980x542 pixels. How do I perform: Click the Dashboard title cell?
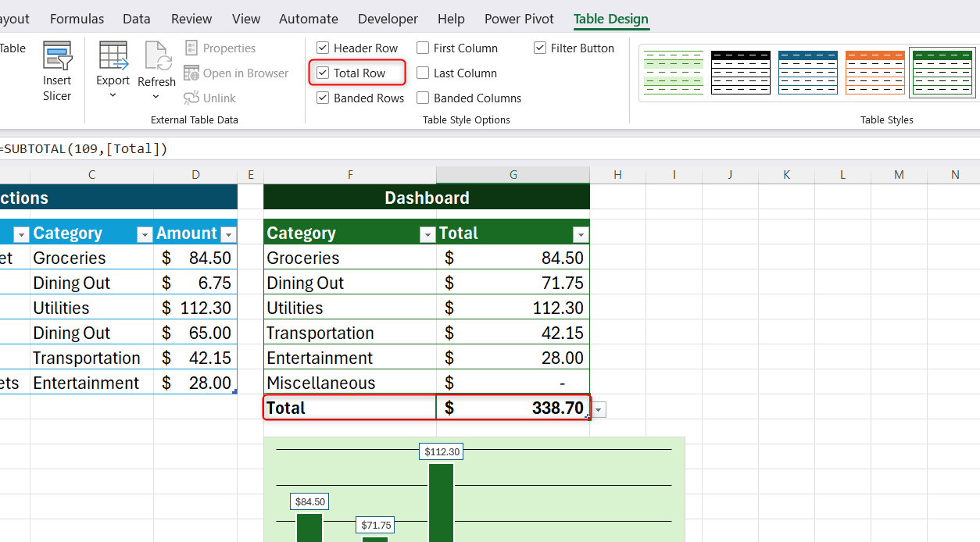[427, 198]
